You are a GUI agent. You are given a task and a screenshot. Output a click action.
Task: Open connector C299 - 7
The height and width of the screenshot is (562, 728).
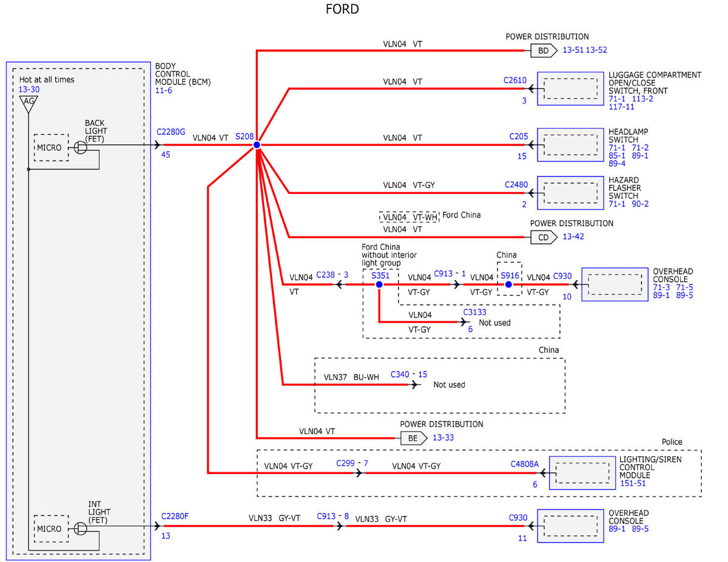tap(352, 463)
